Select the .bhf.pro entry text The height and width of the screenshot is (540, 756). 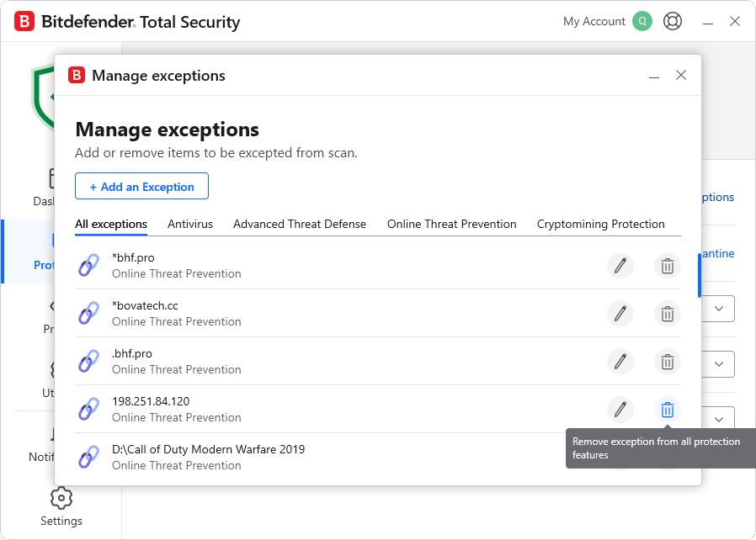click(132, 353)
